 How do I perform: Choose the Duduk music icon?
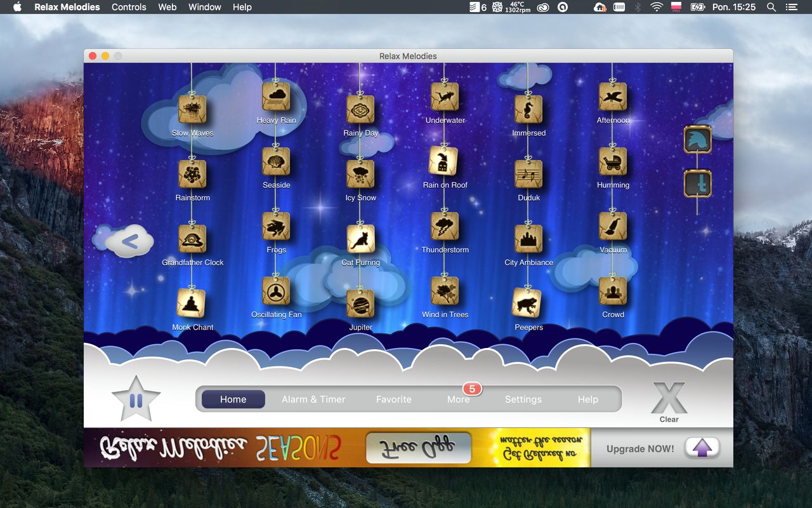click(x=528, y=174)
